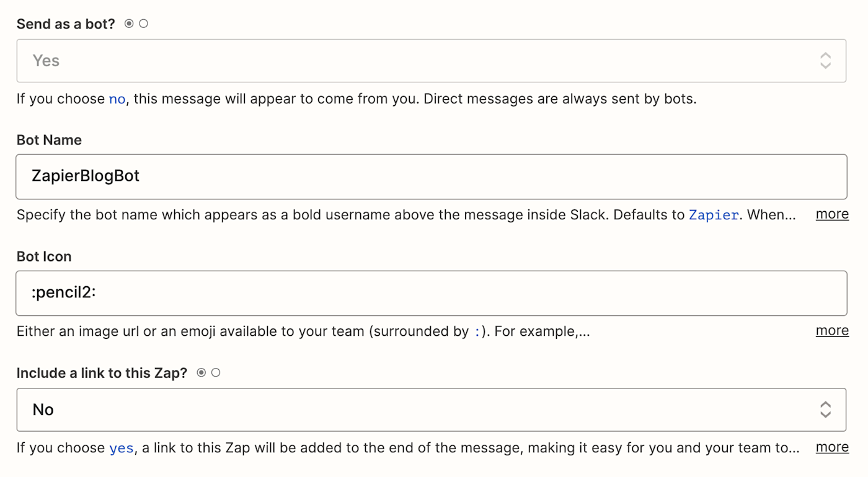
Task: Select the empty radio button beside 'Send as a bot?'
Action: coord(144,24)
